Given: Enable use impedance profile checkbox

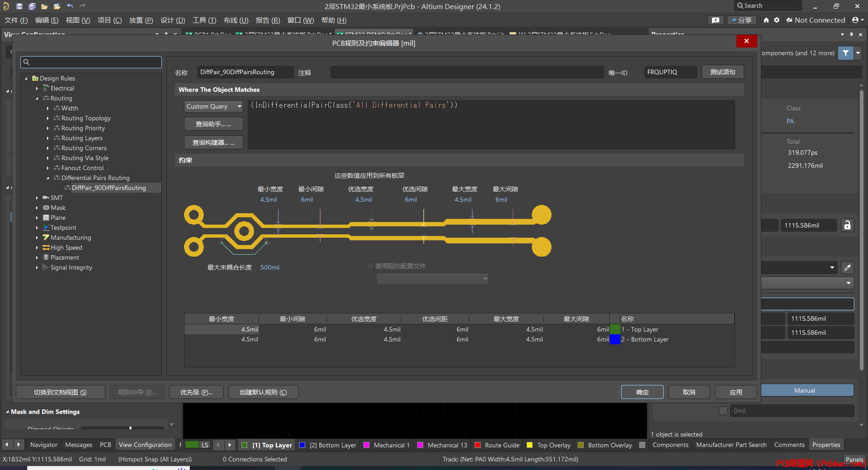Looking at the screenshot, I should coord(370,266).
